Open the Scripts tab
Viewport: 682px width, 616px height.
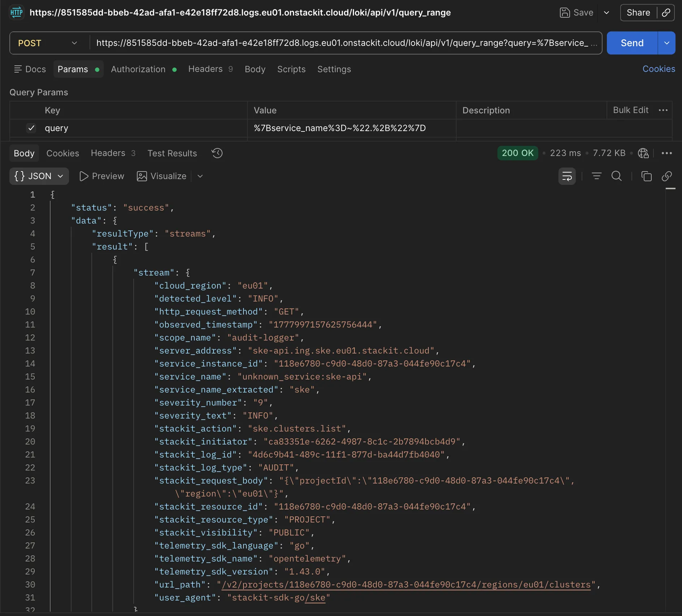click(x=291, y=69)
